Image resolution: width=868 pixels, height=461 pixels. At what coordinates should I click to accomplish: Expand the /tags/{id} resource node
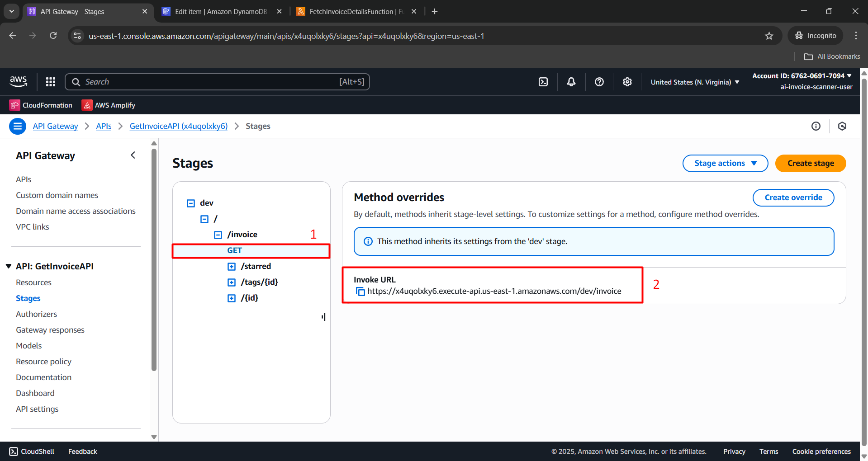coord(232,282)
